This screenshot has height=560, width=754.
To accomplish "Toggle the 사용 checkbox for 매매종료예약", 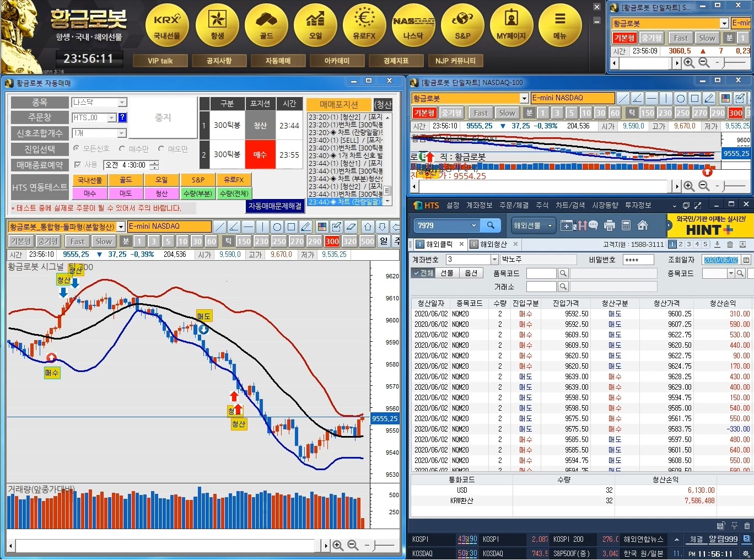I will click(78, 164).
